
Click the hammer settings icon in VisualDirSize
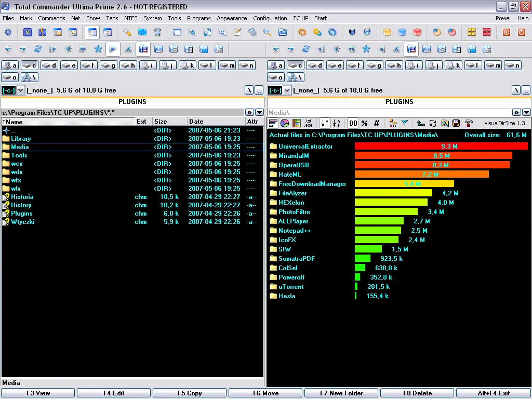coord(469,123)
